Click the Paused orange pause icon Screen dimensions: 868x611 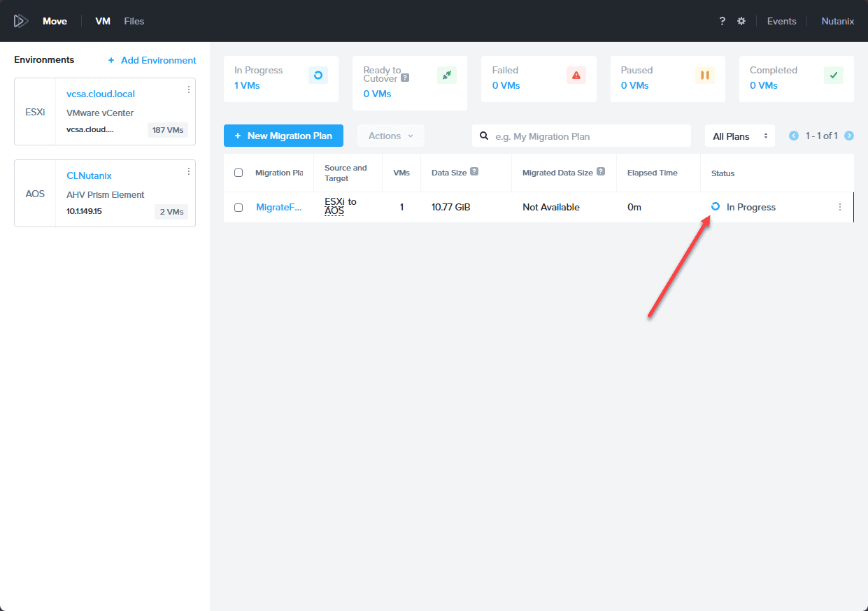coord(705,75)
